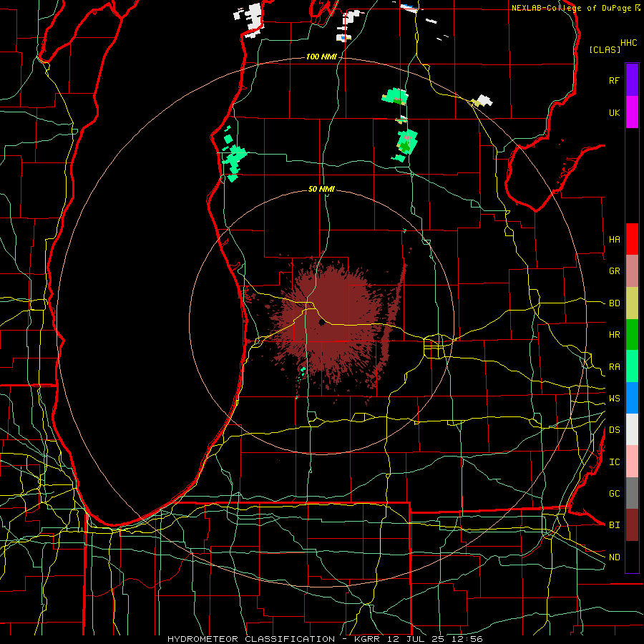The image size is (644, 644).
Task: Pick the light green RA rain swatch
Action: pyautogui.click(x=632, y=366)
